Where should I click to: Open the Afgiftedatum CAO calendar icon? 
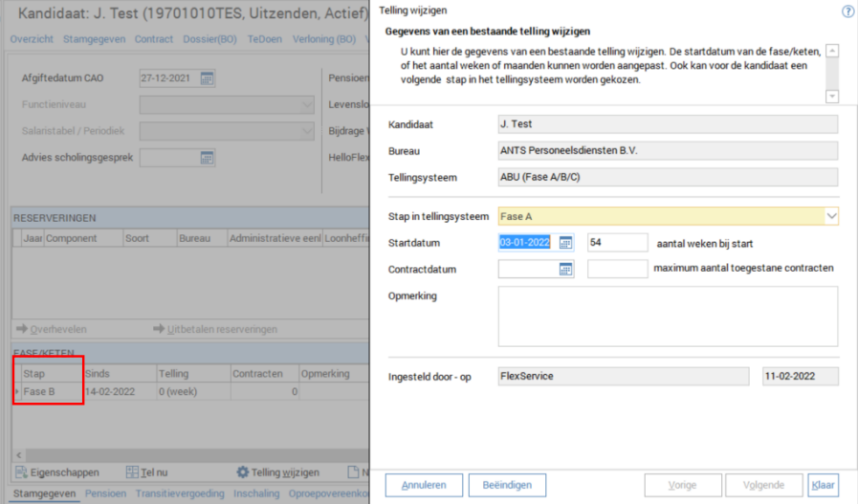pyautogui.click(x=207, y=77)
